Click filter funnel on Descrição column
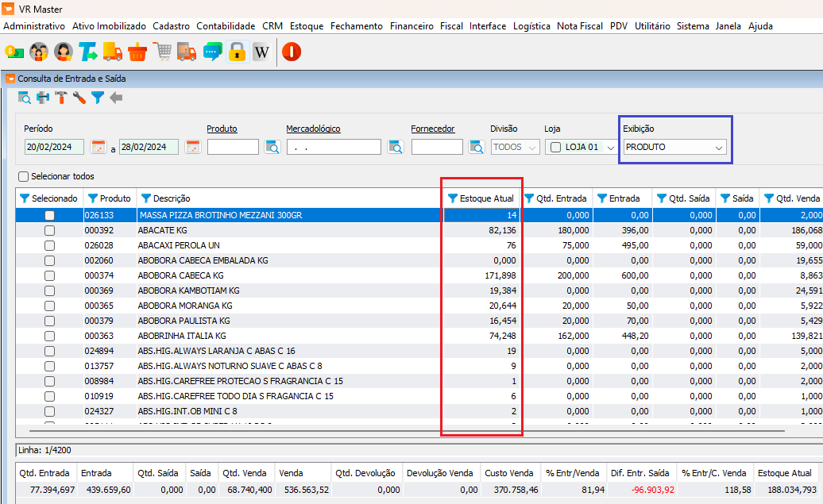The height and width of the screenshot is (504, 823). 146,198
